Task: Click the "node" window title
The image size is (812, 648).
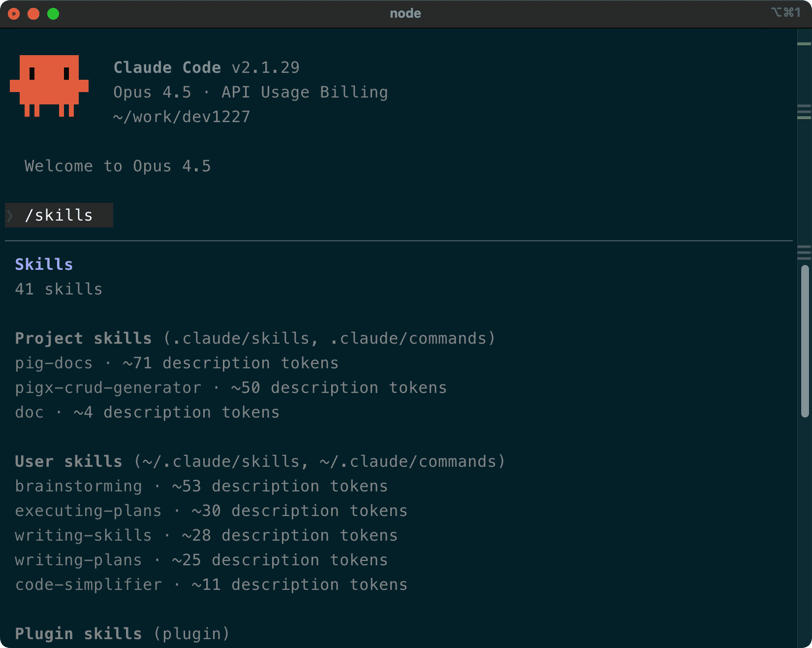Action: click(x=405, y=13)
